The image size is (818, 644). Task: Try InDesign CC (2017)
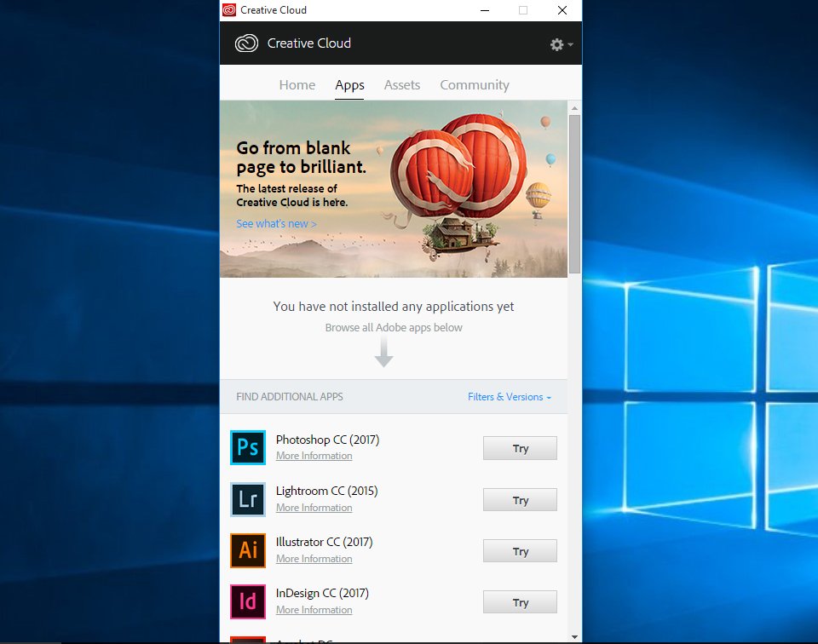pyautogui.click(x=520, y=602)
